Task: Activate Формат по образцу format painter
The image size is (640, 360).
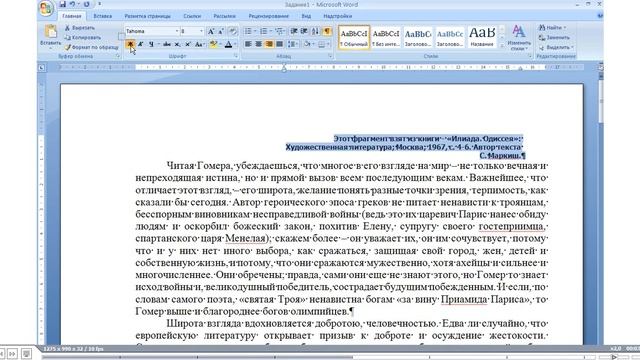Action: [91, 47]
